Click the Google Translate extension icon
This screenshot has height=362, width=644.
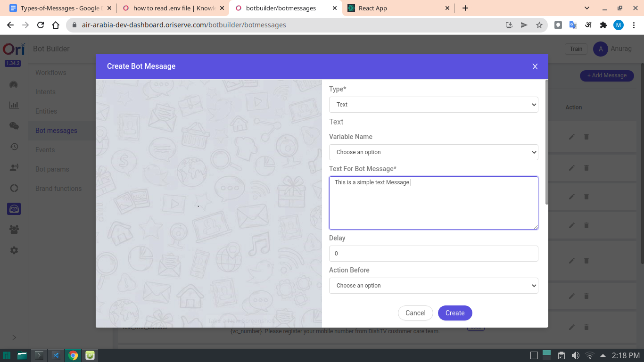pos(573,25)
